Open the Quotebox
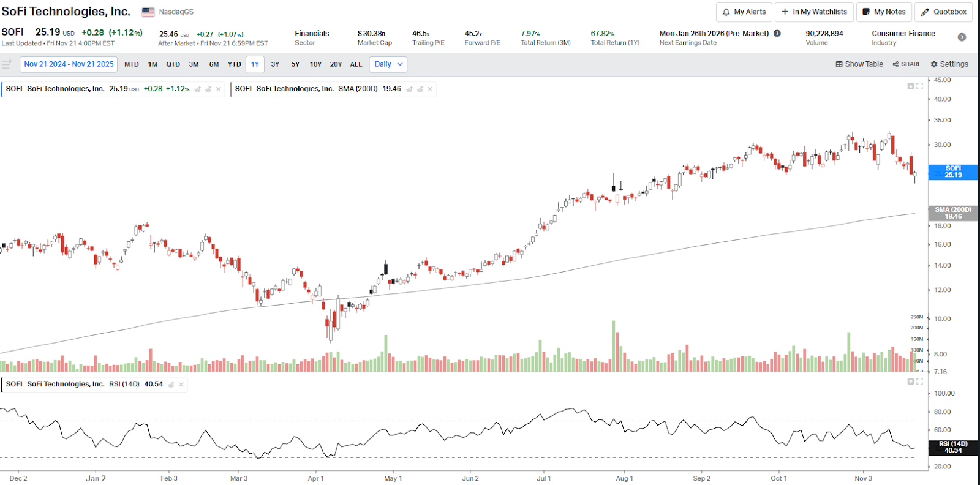This screenshot has height=485, width=980. coord(944,12)
